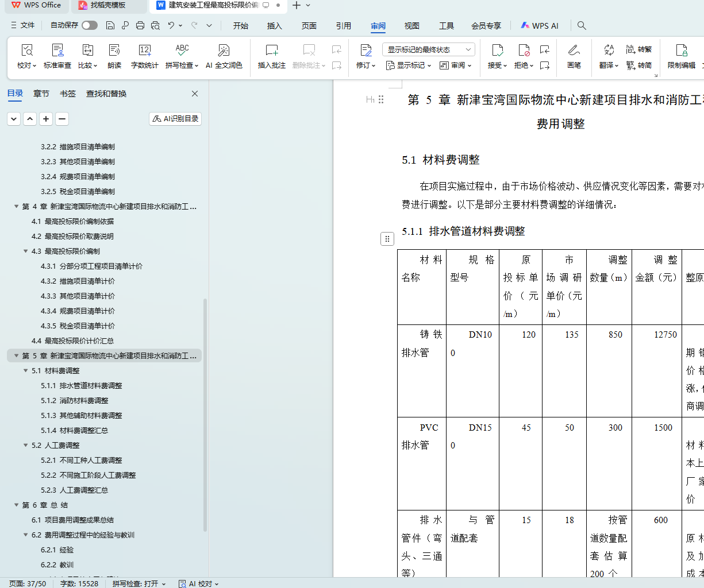Switch to the 视图 ribbon tab
The width and height of the screenshot is (704, 588).
tap(411, 26)
